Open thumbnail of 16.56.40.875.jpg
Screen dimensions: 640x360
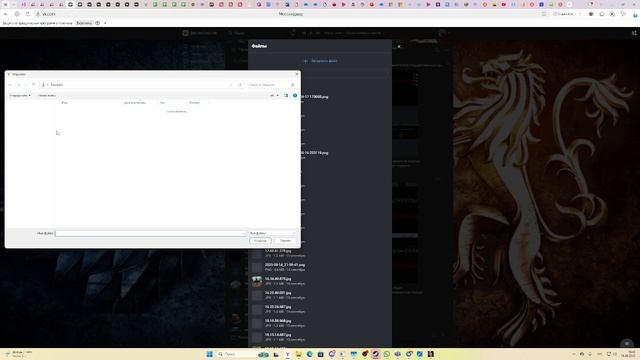257,281
